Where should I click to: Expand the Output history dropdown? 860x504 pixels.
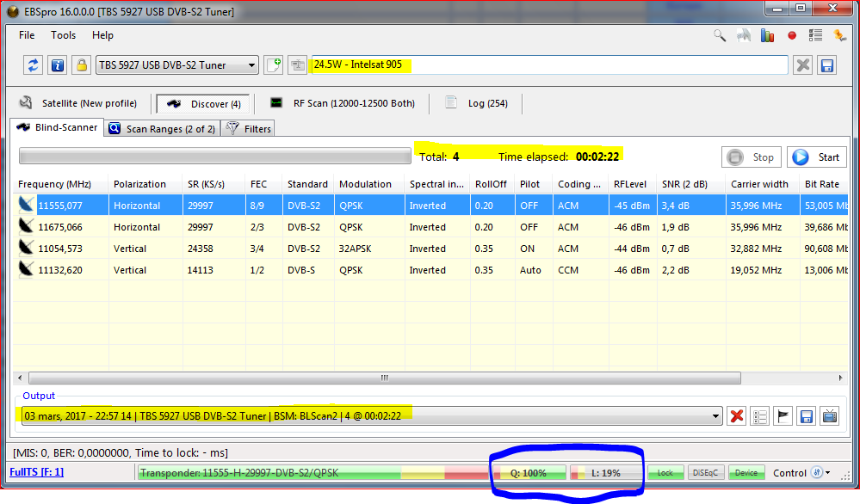tap(715, 416)
